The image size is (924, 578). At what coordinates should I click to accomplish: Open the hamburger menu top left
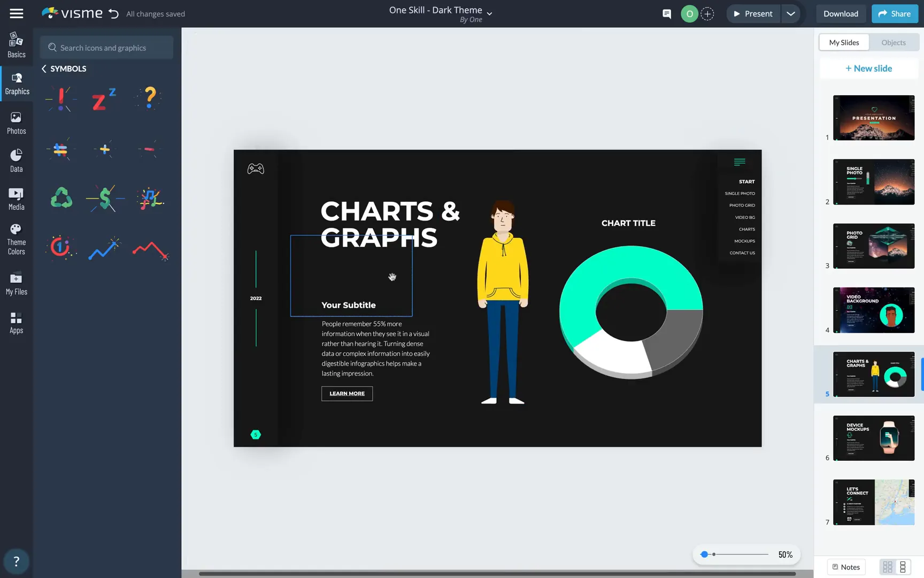pyautogui.click(x=17, y=13)
